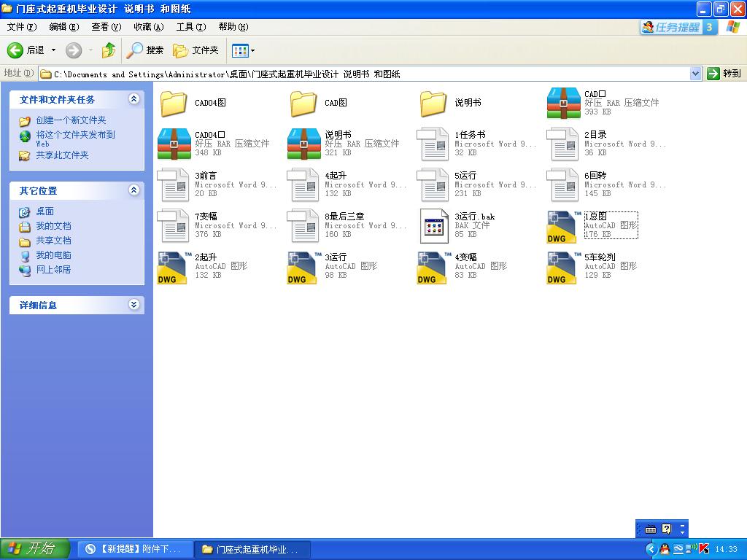
Task: Open the 编辑(E) menu
Action: [64, 27]
